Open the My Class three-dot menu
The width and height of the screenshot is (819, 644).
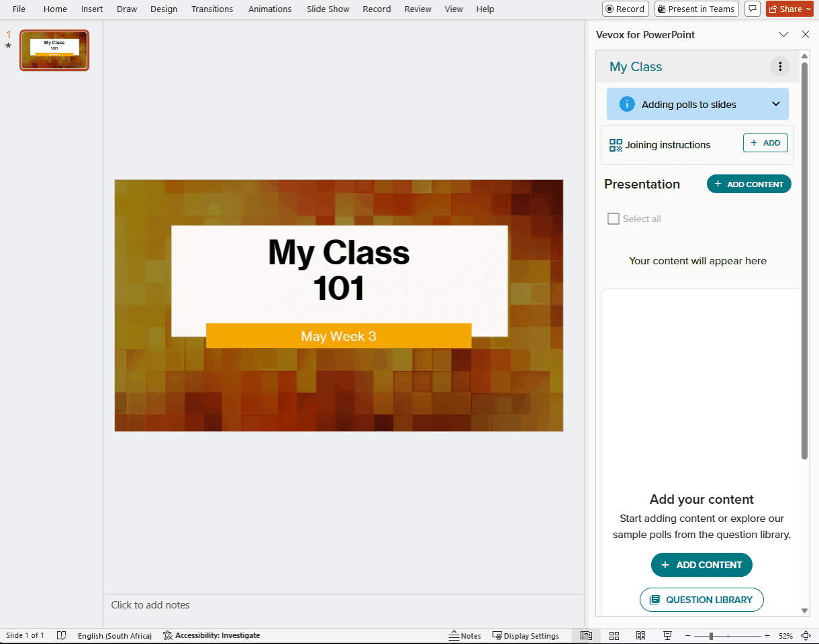[780, 66]
